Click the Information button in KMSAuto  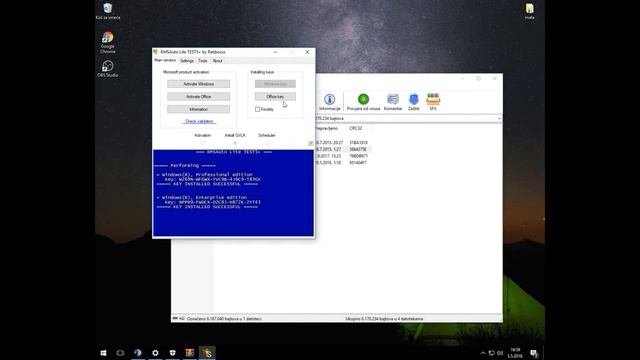click(x=198, y=109)
